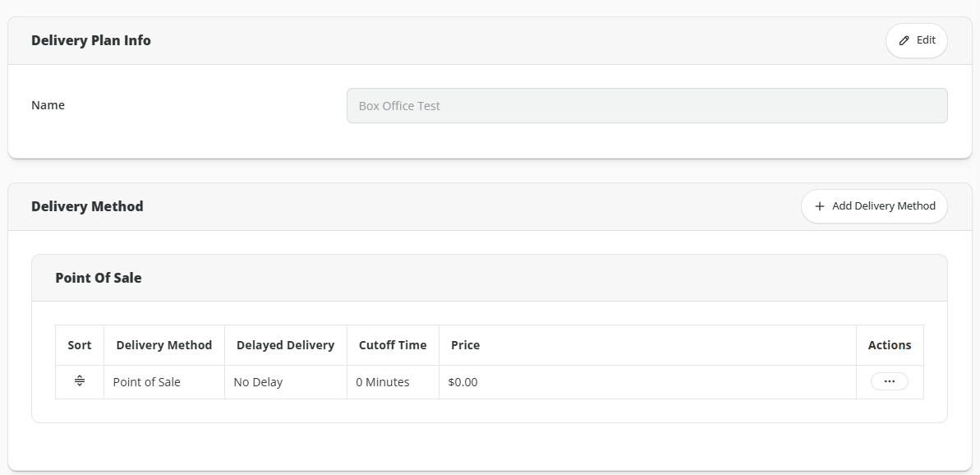Click Add Delivery Method button
The height and width of the screenshot is (475, 980).
point(874,206)
